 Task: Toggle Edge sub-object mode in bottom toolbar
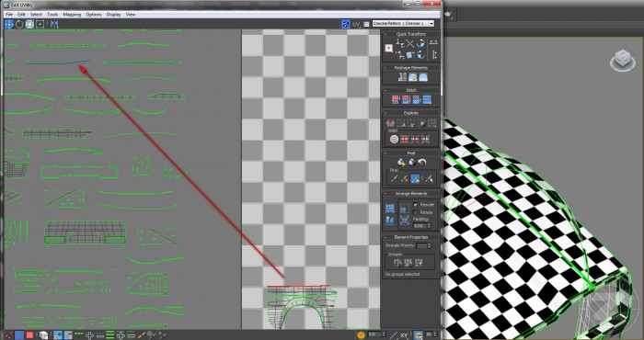19,335
